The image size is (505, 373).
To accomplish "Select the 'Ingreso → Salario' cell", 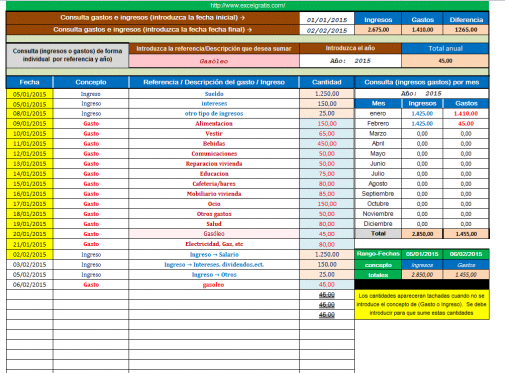I will coord(214,254).
